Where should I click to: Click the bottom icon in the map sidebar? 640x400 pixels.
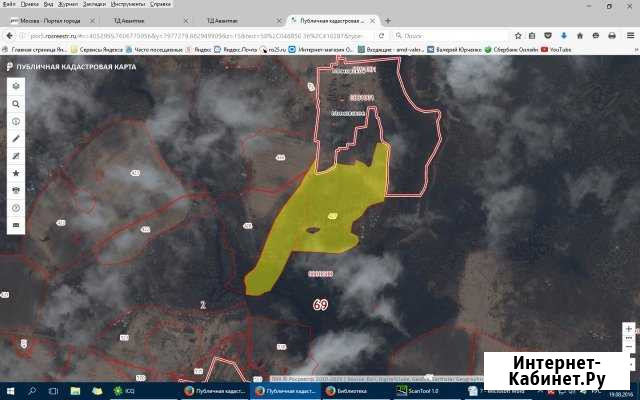click(x=16, y=225)
